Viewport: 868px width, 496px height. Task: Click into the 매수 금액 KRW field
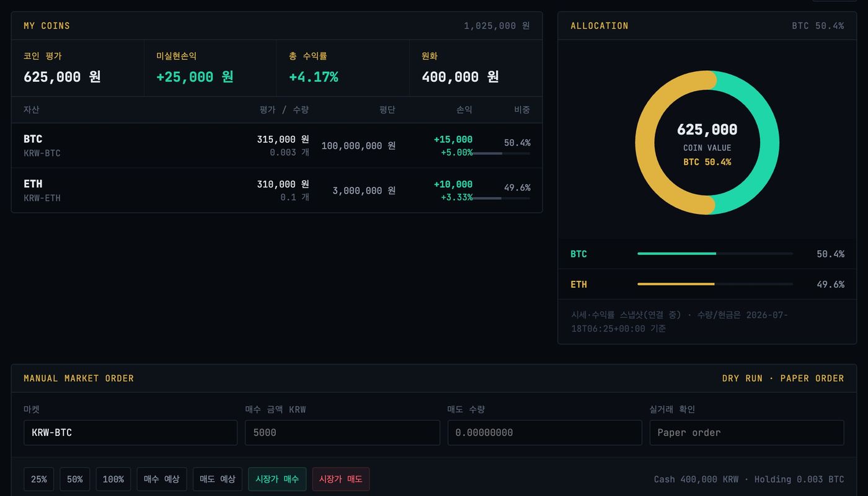[342, 433]
